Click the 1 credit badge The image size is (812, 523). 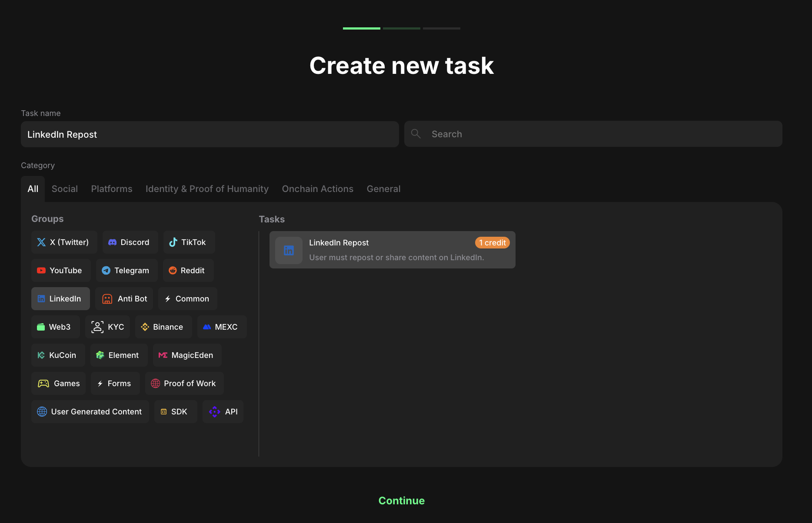[493, 243]
